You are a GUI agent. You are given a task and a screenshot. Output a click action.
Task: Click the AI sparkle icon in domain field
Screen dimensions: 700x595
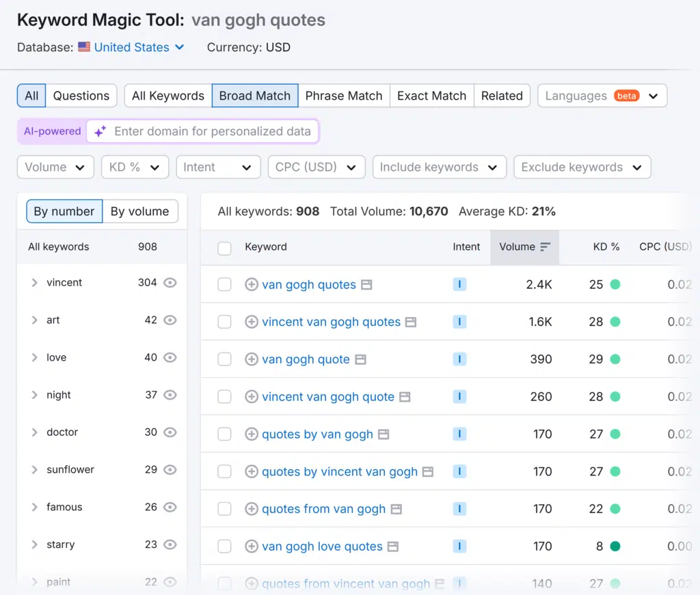(x=100, y=131)
